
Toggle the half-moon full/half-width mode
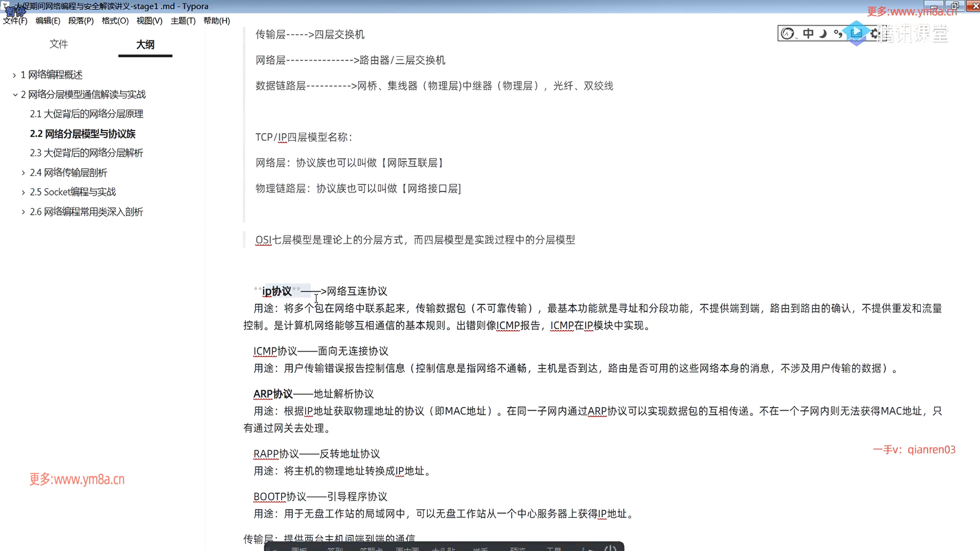[x=823, y=34]
